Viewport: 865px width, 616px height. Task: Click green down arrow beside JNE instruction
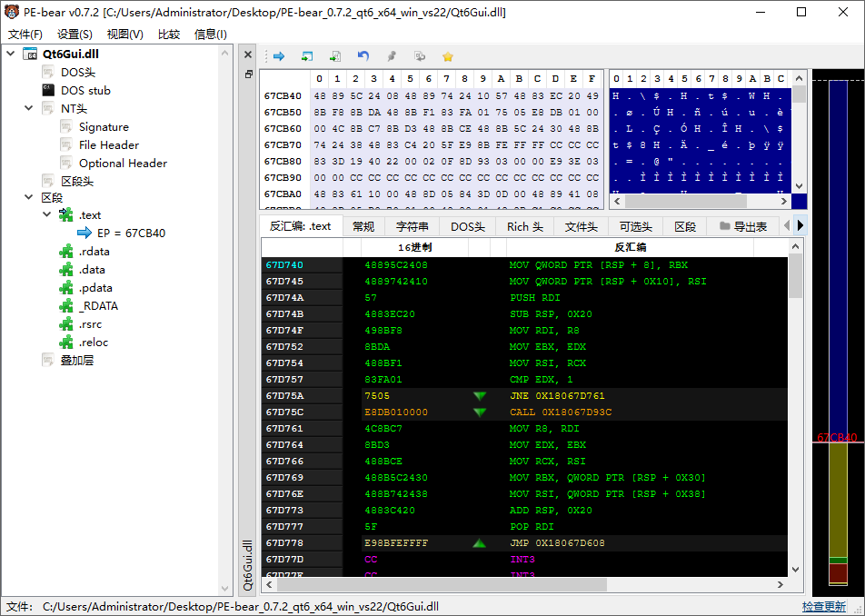click(x=480, y=396)
